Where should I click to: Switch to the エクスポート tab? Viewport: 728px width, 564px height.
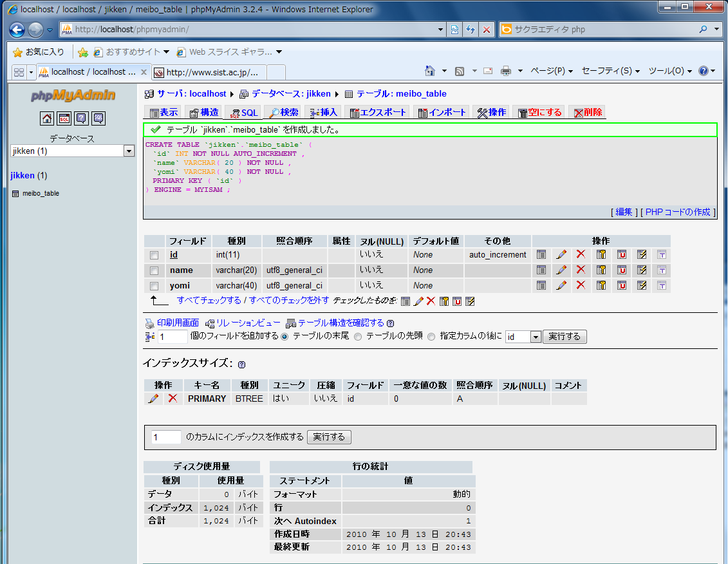click(378, 112)
